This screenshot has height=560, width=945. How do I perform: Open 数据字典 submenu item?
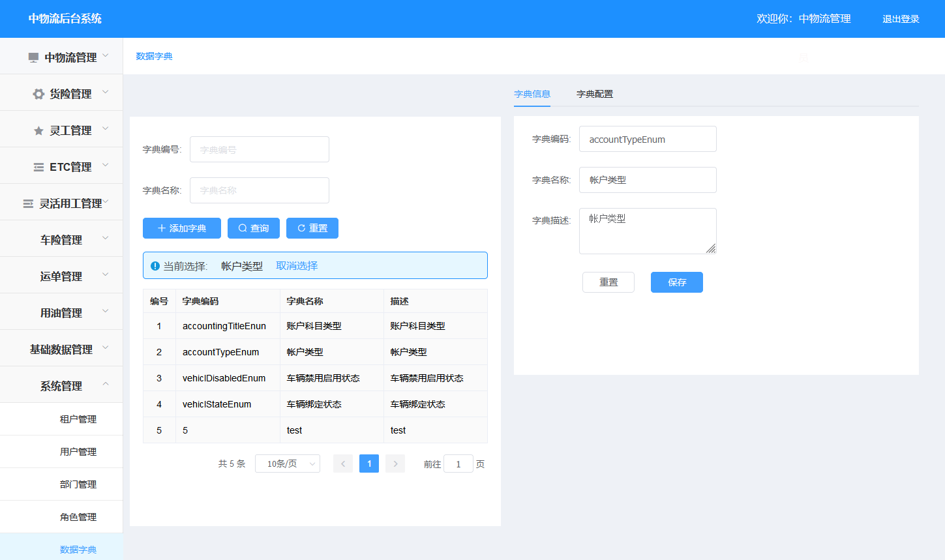[x=61, y=547]
